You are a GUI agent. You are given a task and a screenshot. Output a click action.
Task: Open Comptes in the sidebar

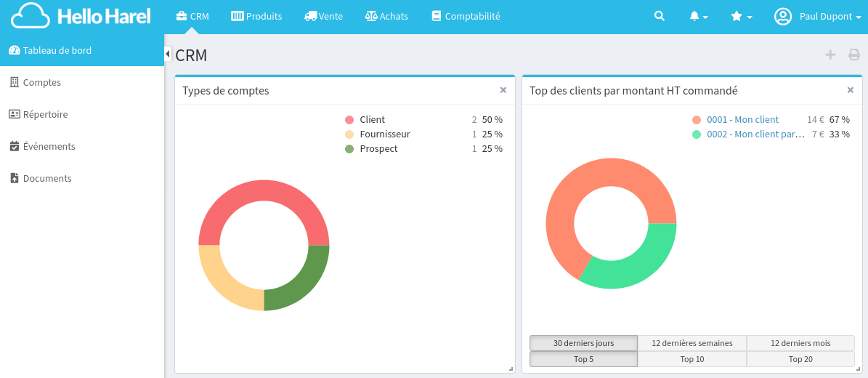[x=42, y=82]
